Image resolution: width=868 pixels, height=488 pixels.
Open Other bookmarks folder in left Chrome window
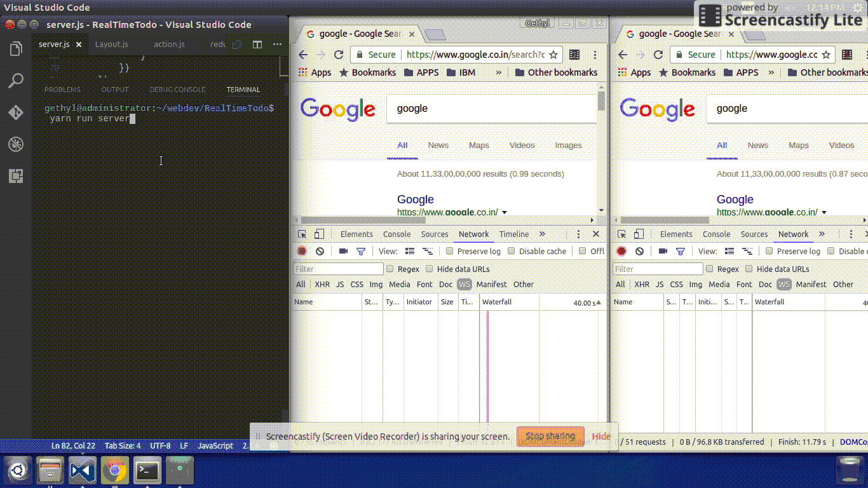(x=556, y=72)
